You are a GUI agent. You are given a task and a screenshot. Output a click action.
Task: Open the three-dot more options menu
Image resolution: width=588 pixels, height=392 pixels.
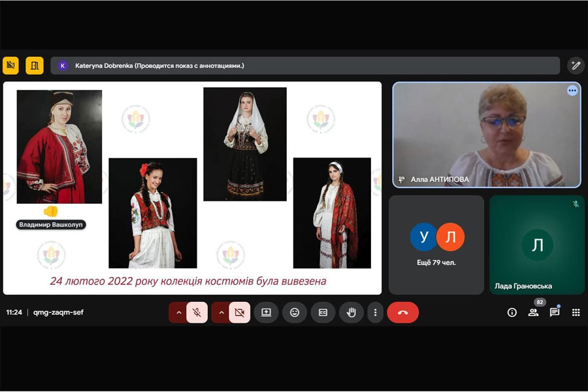point(376,312)
